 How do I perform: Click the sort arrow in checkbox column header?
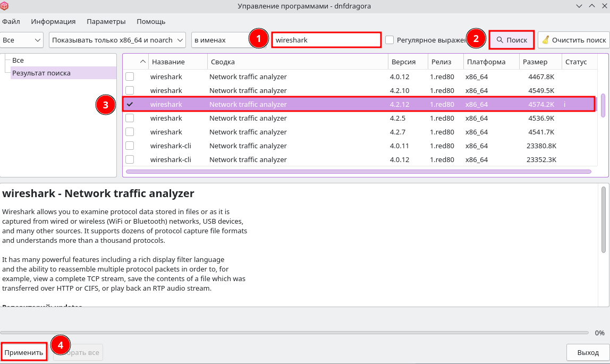[142, 62]
